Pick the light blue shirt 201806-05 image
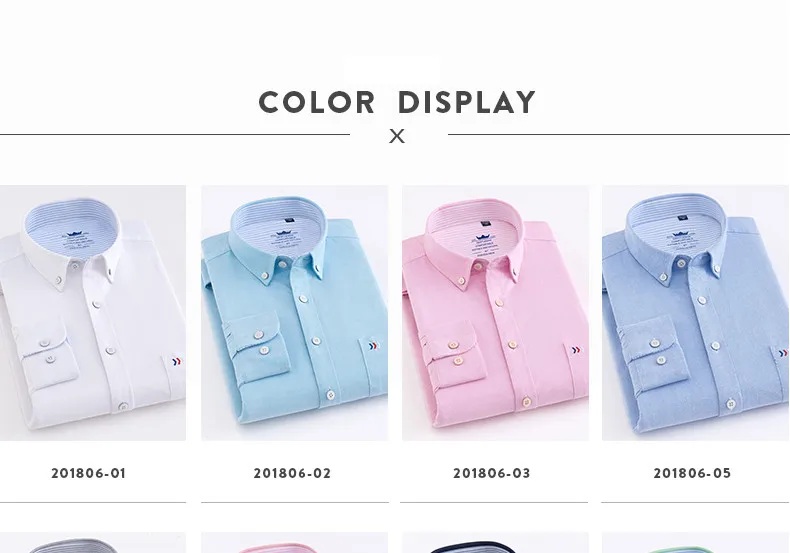 tap(695, 313)
